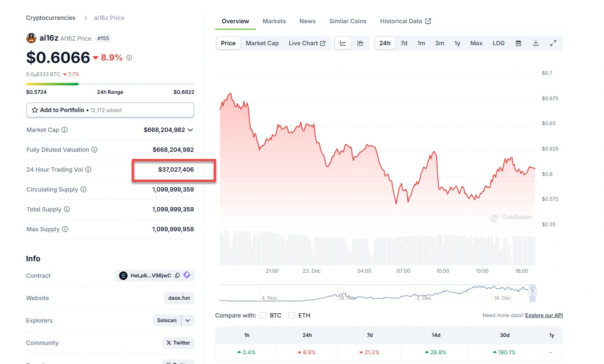The height and width of the screenshot is (364, 604).
Task: Select the 7d time range
Action: (x=404, y=43)
